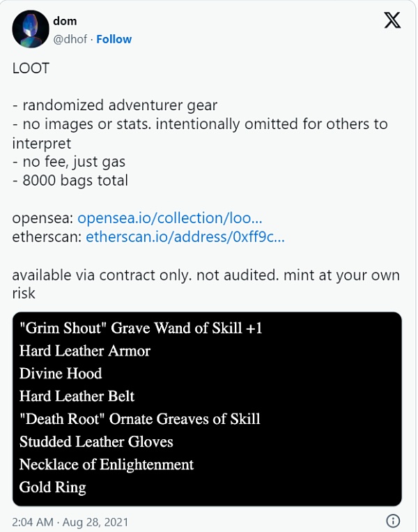Open the opensea.io collection link
The width and height of the screenshot is (418, 532).
169,218
